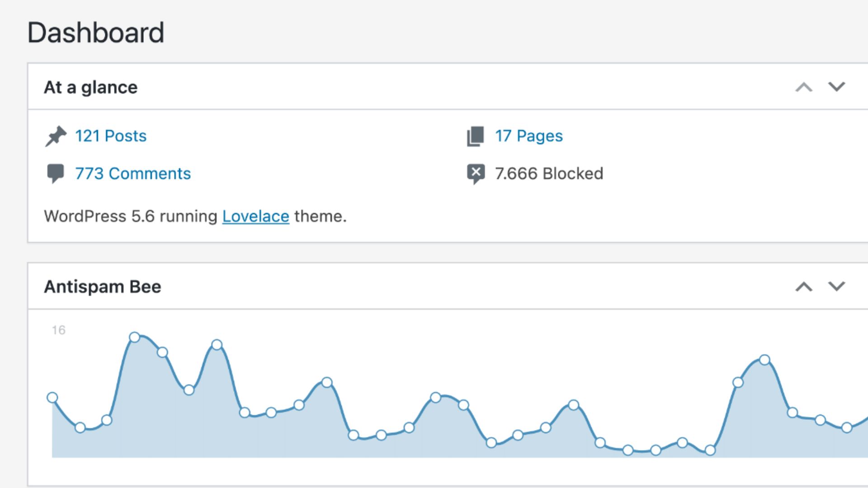Click the Antispam Bee widget title
Image resolution: width=868 pixels, height=488 pixels.
tap(103, 287)
